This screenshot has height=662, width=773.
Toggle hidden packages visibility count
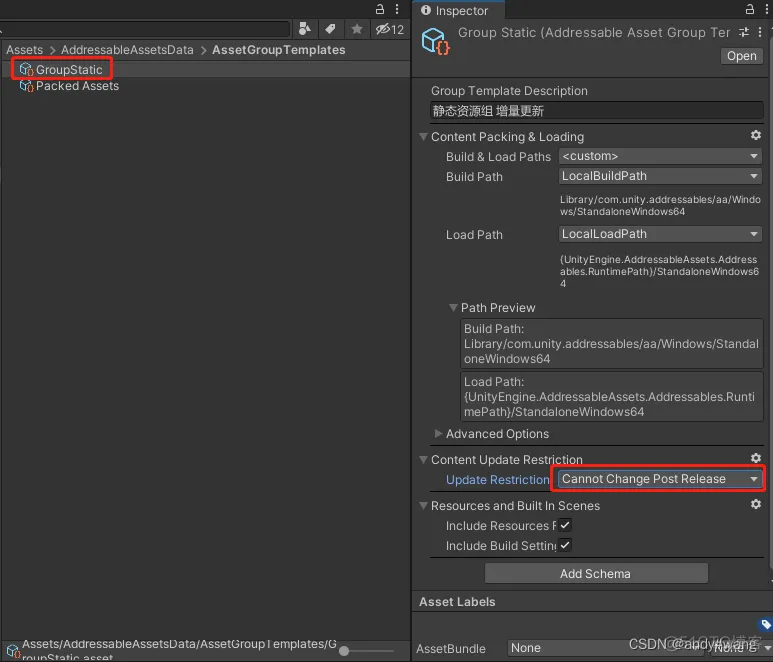click(389, 29)
